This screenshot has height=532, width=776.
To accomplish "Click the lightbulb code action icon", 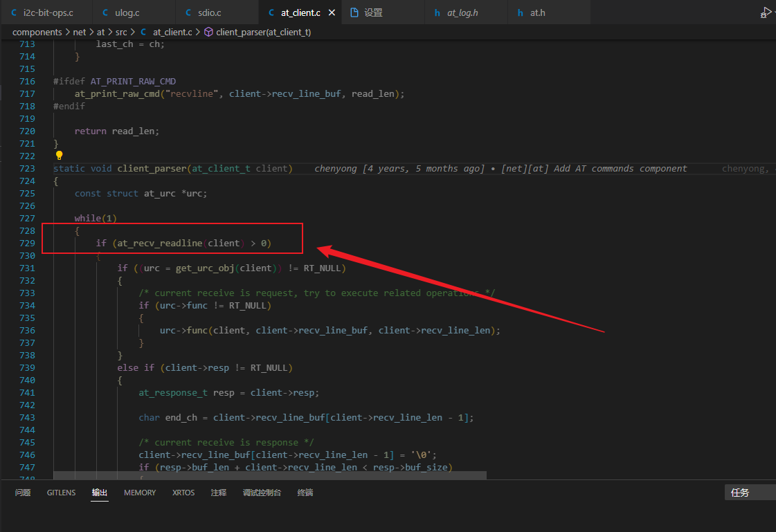I will pyautogui.click(x=60, y=155).
